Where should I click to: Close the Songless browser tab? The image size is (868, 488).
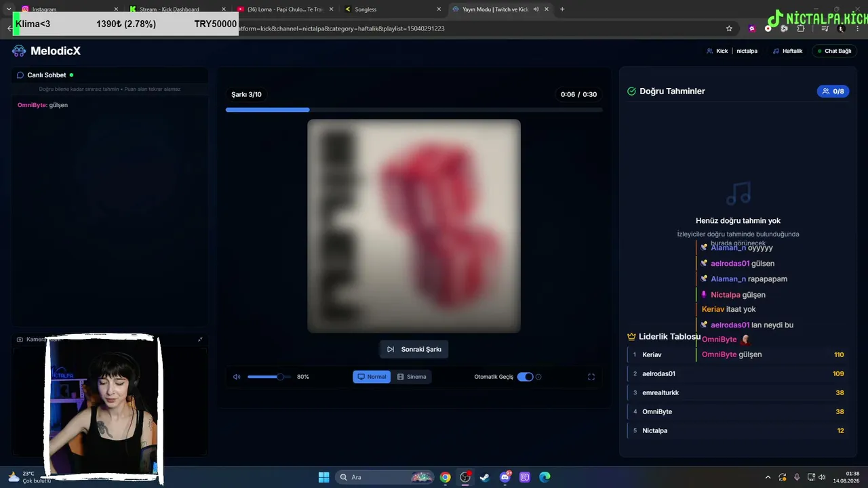tap(439, 9)
